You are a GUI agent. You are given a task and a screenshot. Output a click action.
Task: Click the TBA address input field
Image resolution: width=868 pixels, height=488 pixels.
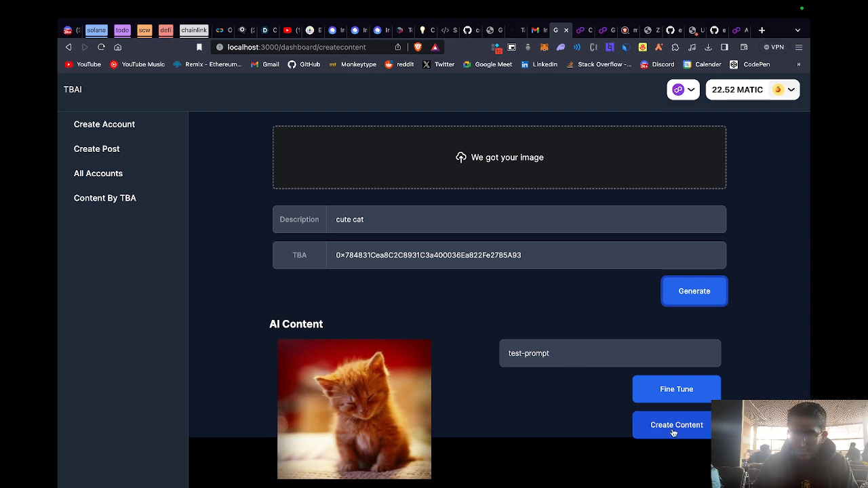point(526,256)
